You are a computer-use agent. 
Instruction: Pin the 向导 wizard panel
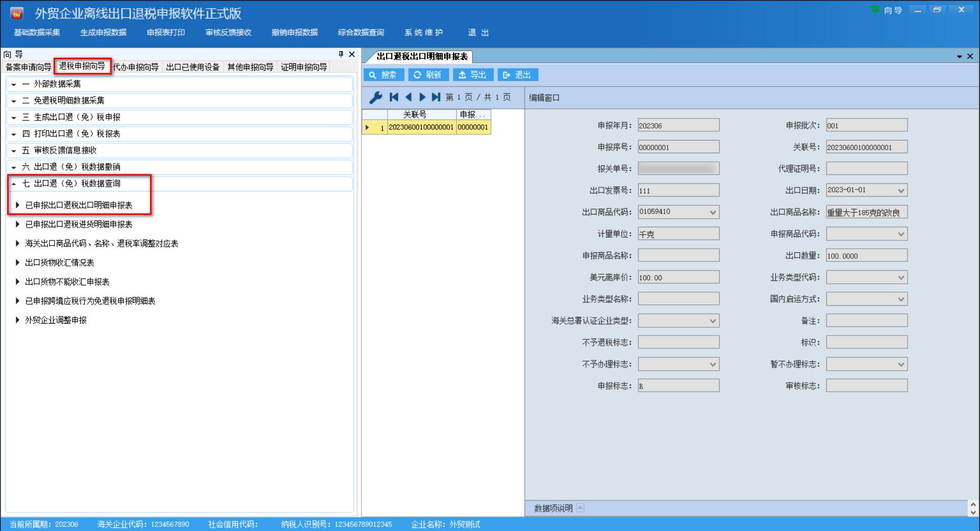pyautogui.click(x=341, y=54)
